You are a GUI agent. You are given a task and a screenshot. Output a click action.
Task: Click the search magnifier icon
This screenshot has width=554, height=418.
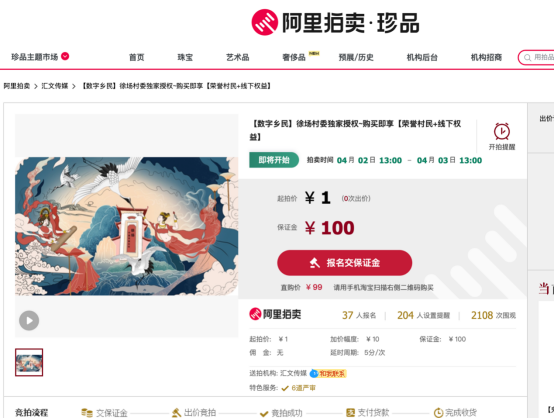527,58
